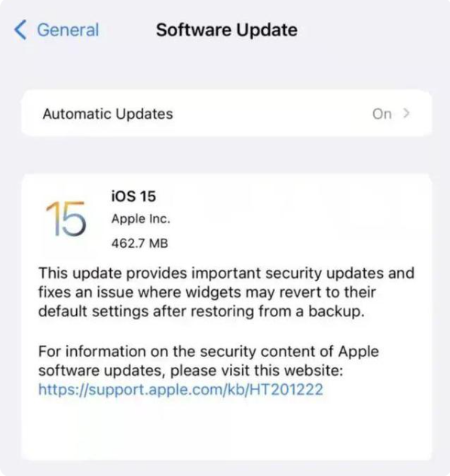Tap the back chevron arrow icon
450x476 pixels.
click(x=20, y=30)
